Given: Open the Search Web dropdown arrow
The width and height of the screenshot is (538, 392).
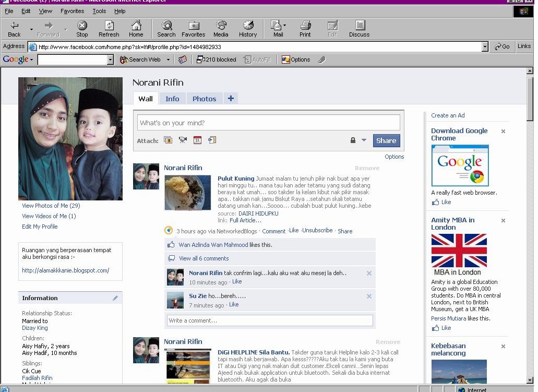Looking at the screenshot, I should coord(168,60).
